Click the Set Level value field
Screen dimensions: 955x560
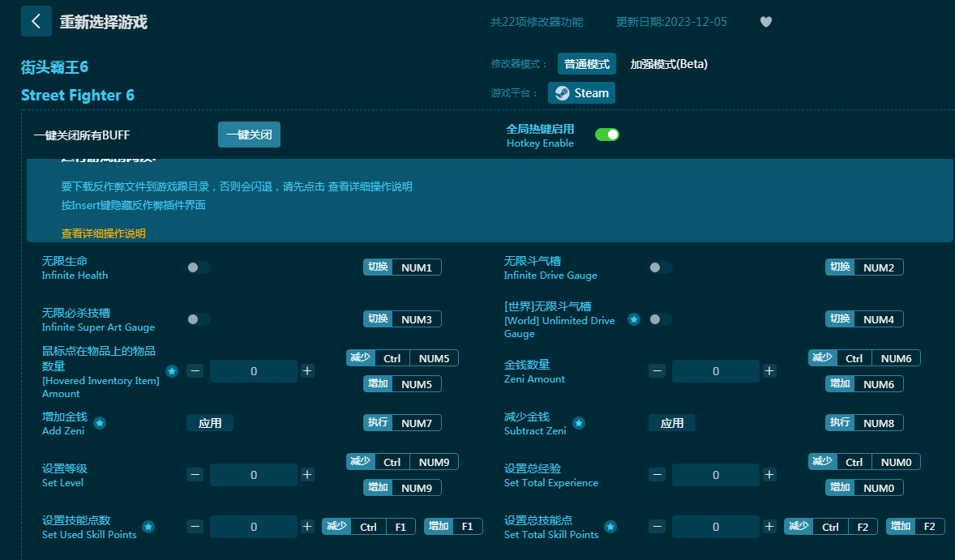[254, 475]
